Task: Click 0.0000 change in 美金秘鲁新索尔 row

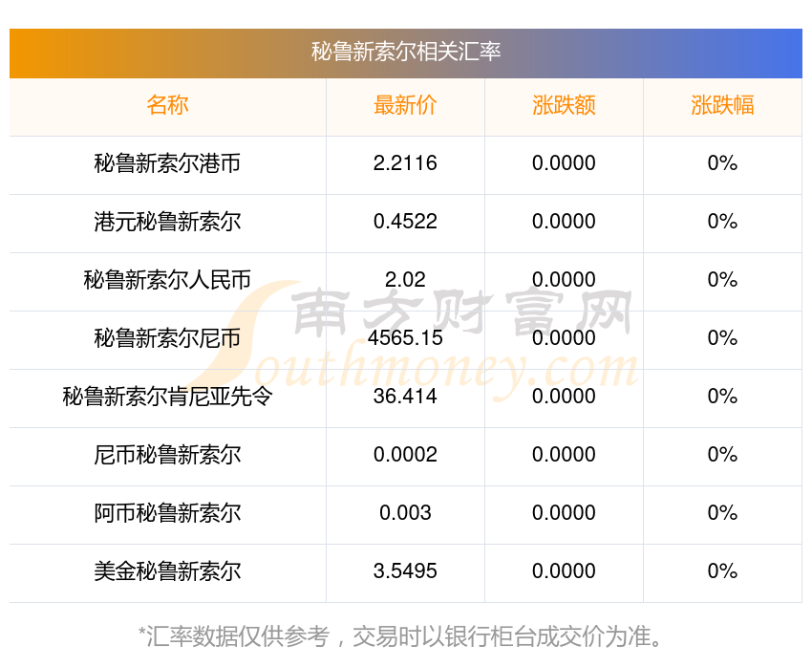Action: [564, 571]
